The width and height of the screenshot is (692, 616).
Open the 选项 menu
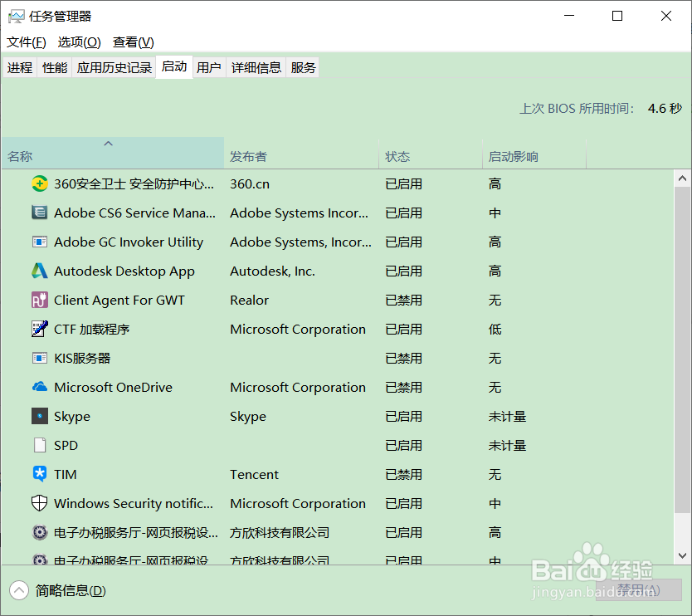pos(79,42)
